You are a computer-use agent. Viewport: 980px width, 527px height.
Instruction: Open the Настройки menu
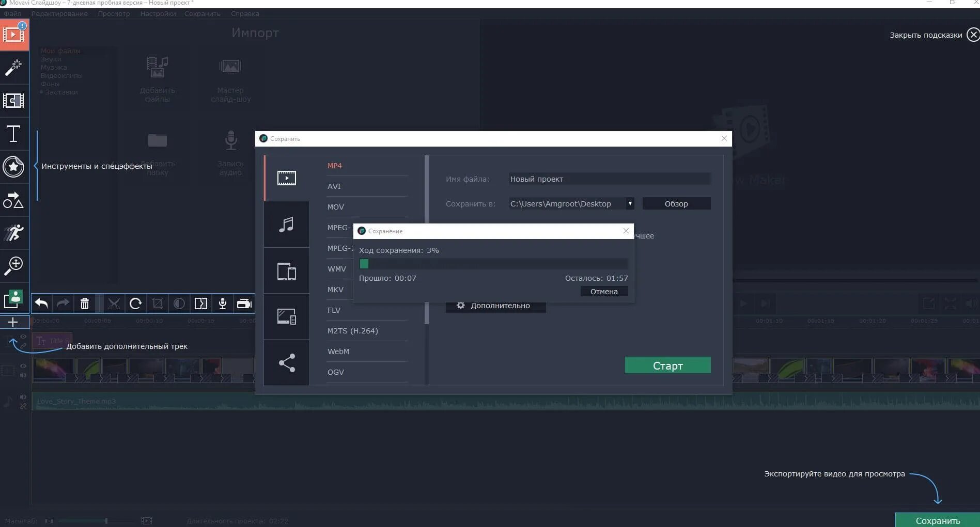[x=158, y=13]
